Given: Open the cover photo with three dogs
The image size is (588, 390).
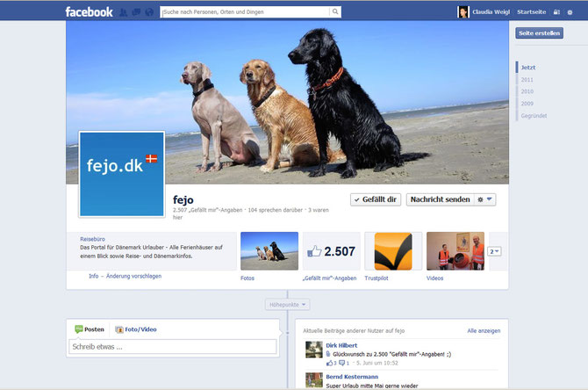Looking at the screenshot, I should [x=287, y=102].
